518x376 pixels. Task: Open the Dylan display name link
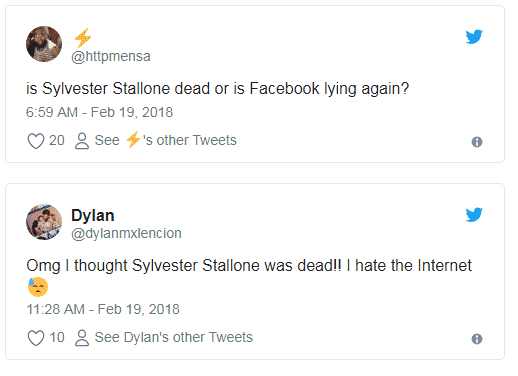click(x=93, y=215)
